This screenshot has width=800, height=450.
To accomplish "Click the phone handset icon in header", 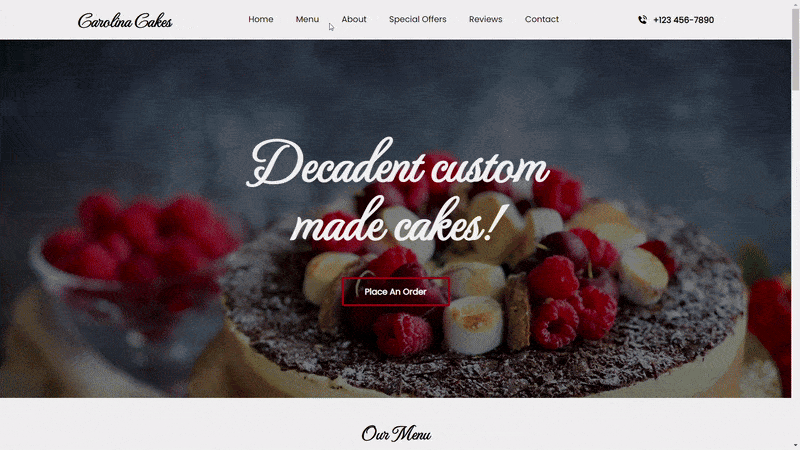I will [x=642, y=20].
